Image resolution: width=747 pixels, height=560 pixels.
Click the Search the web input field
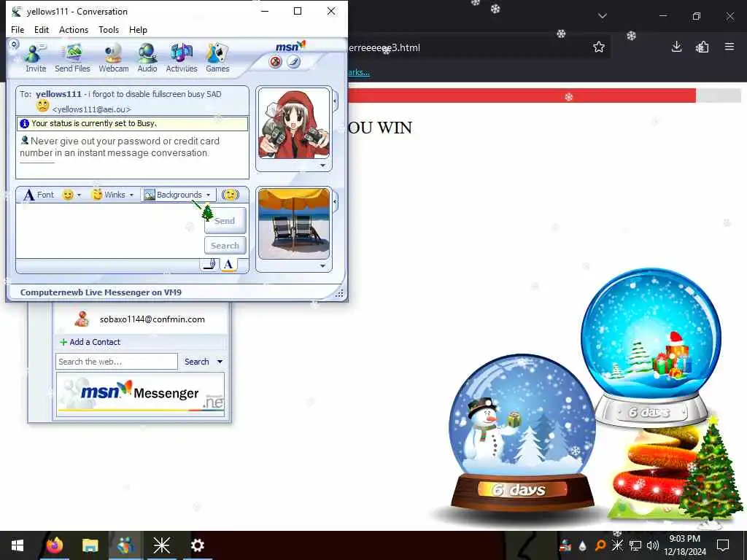tap(116, 362)
